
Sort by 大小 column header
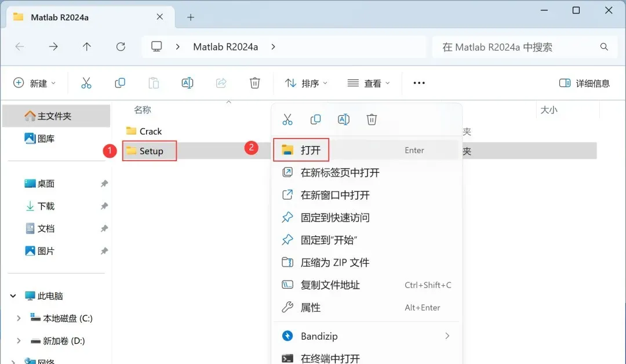pos(549,110)
